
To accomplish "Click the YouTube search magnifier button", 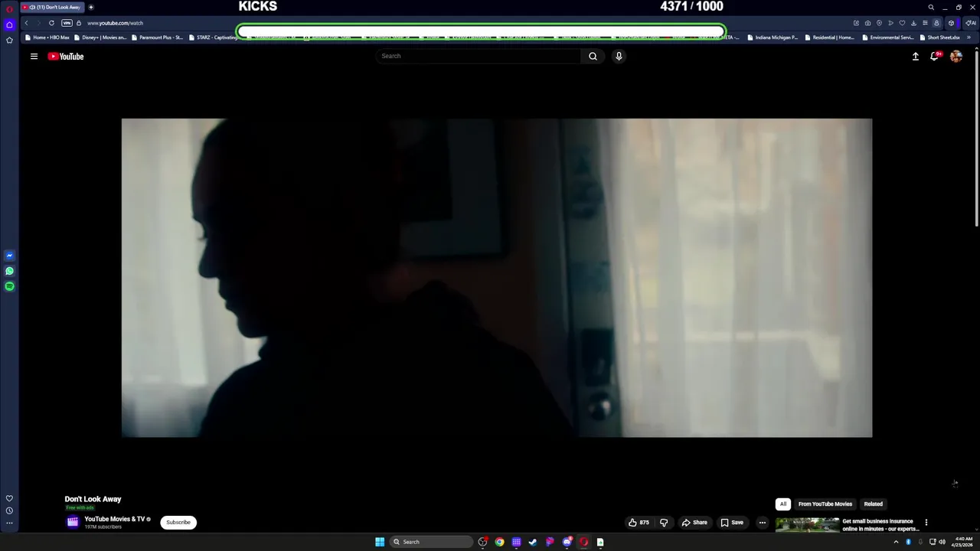I will [x=593, y=56].
